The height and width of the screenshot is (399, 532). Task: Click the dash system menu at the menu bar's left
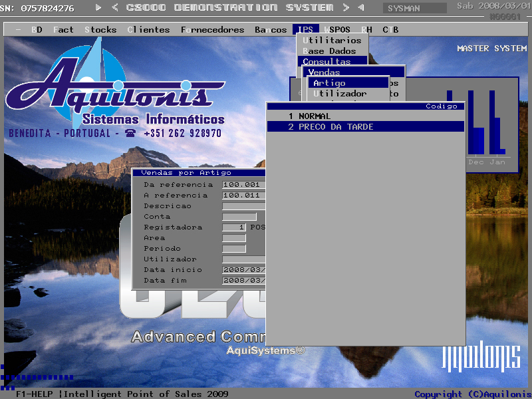point(17,30)
